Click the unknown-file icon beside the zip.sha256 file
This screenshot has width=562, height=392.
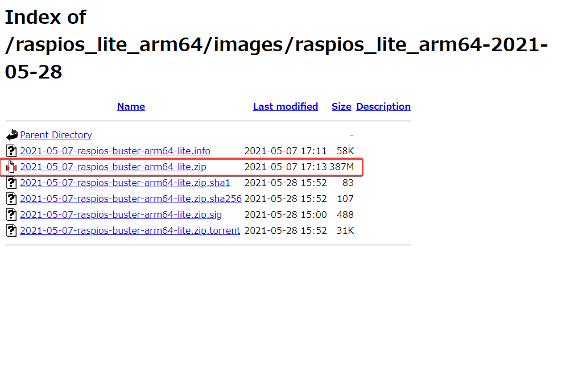[11, 199]
